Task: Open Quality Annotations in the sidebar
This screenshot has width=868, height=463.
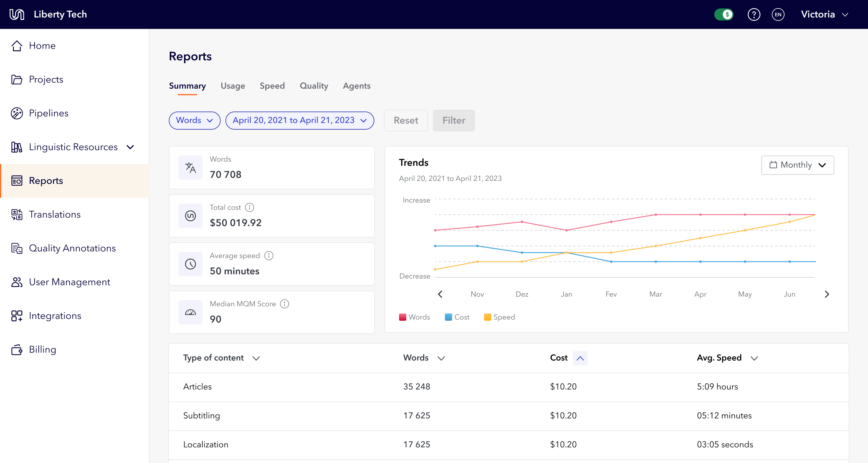Action: pyautogui.click(x=74, y=248)
